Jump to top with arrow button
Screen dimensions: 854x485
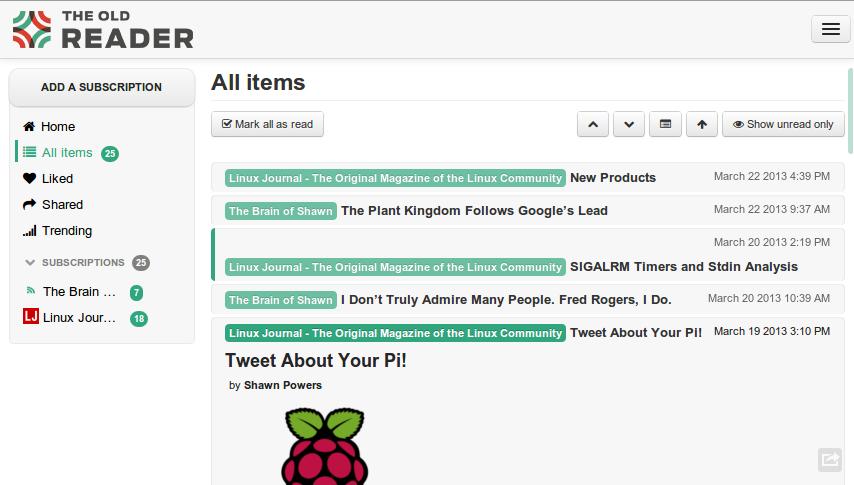point(702,124)
